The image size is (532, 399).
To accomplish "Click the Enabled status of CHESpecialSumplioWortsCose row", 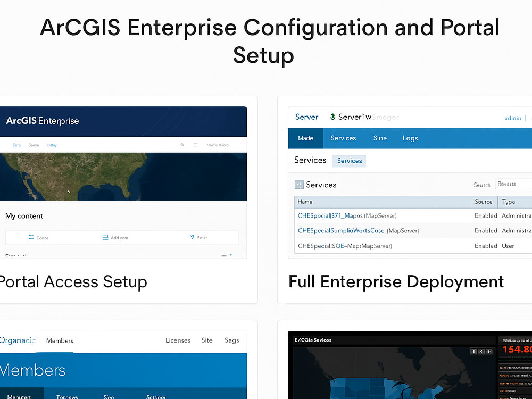I will pos(486,231).
